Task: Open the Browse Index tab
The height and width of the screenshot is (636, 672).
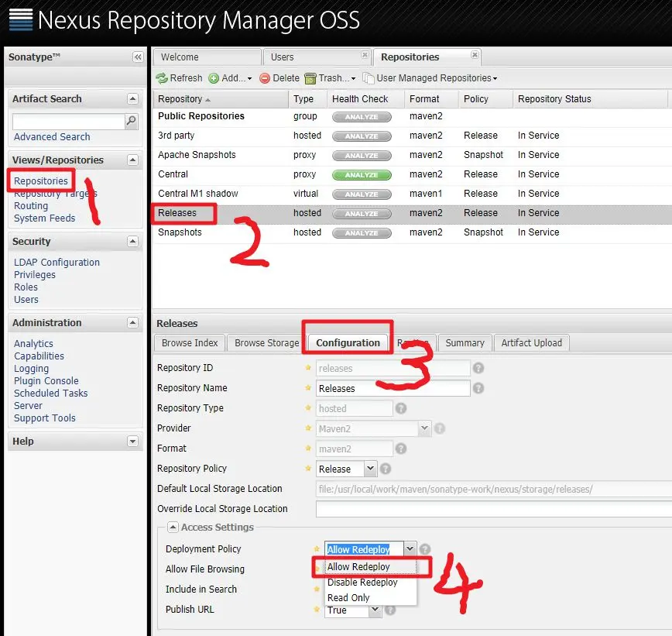Action: pyautogui.click(x=190, y=343)
